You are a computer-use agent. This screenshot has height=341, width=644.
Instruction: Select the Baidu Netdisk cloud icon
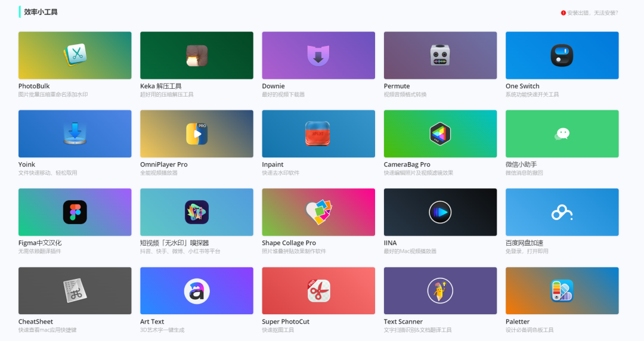562,212
